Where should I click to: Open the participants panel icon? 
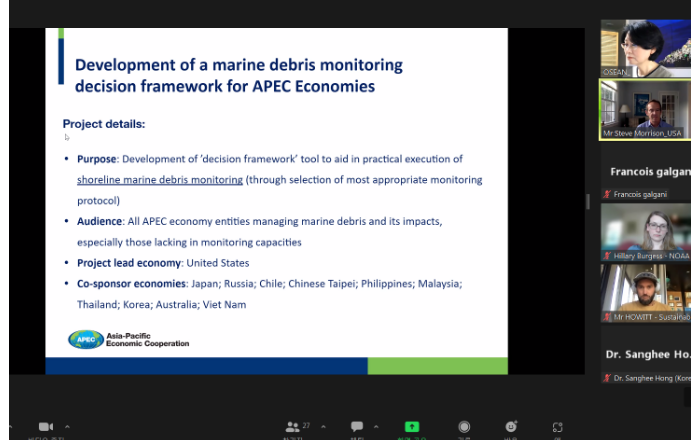[293, 426]
